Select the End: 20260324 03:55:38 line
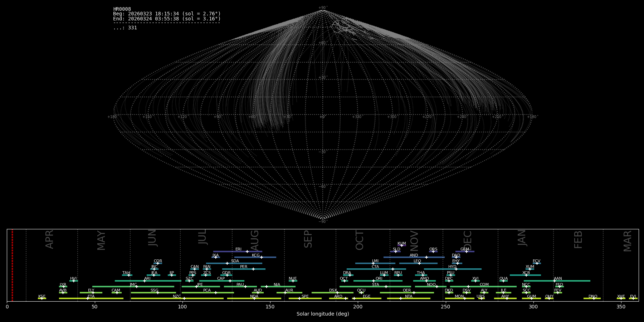This screenshot has width=644, height=322. tap(167, 19)
